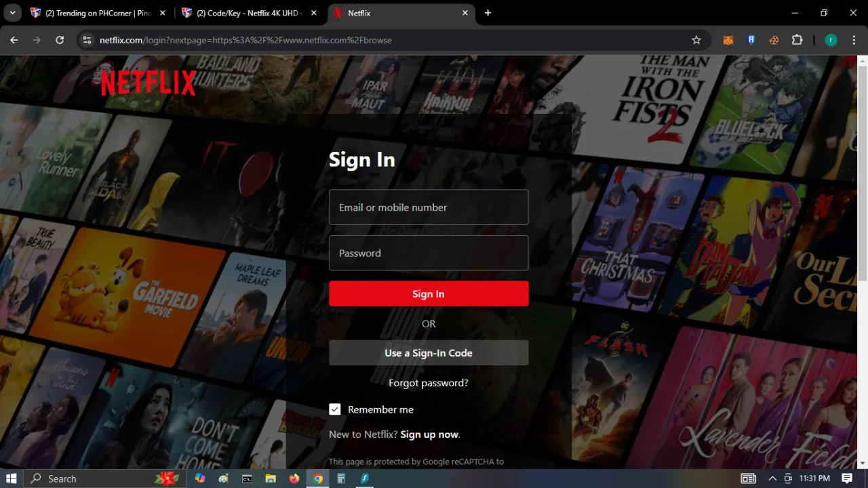
Task: Open the Extensions puzzle-piece menu
Action: pyautogui.click(x=797, y=40)
